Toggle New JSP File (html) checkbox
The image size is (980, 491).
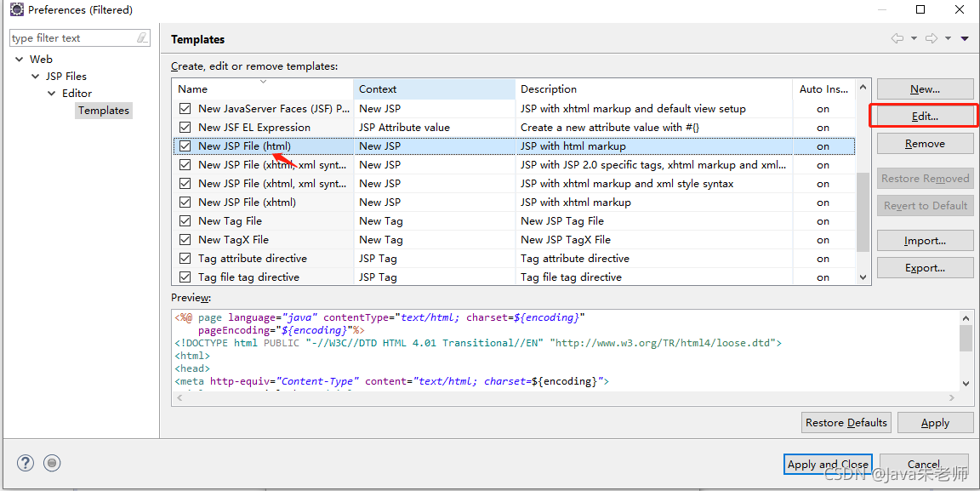(185, 146)
